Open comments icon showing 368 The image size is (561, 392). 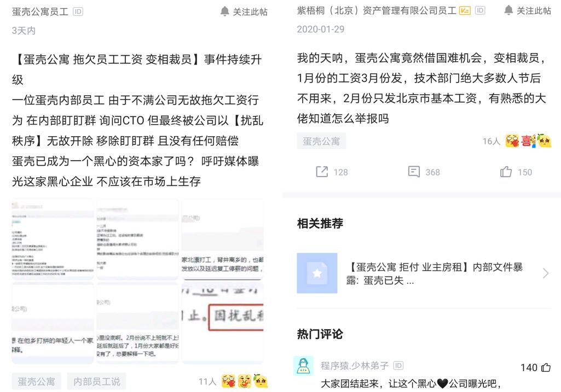click(414, 172)
